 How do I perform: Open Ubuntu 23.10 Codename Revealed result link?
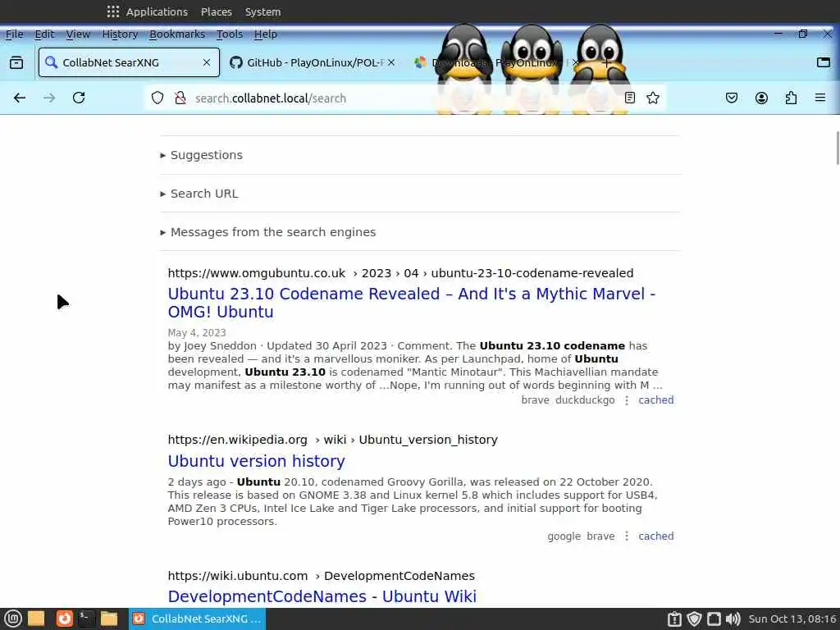[412, 303]
